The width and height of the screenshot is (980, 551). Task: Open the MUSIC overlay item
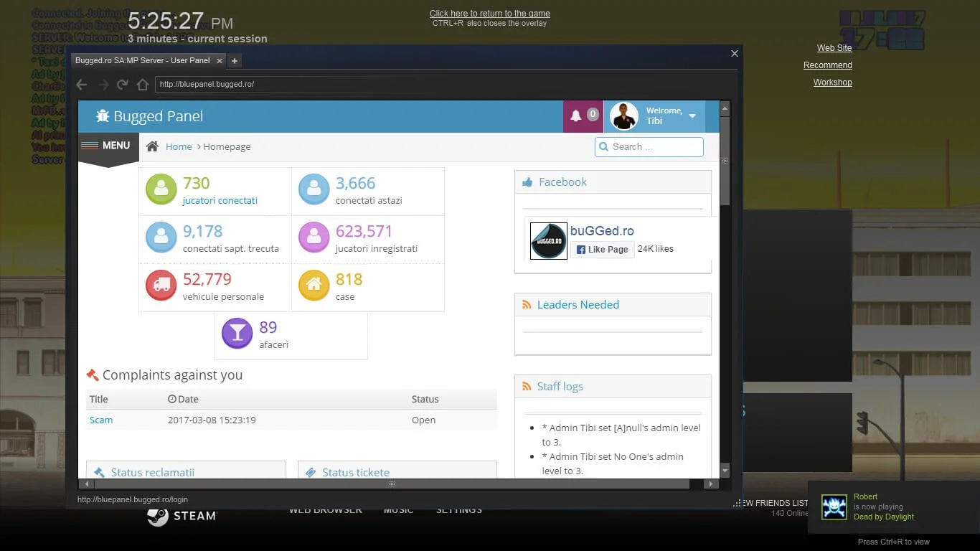[x=399, y=510]
